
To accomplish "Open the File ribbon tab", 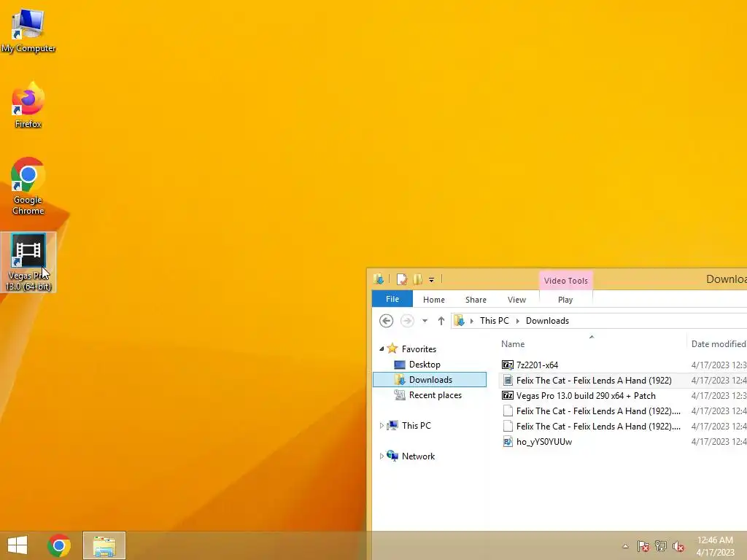I will coord(392,299).
